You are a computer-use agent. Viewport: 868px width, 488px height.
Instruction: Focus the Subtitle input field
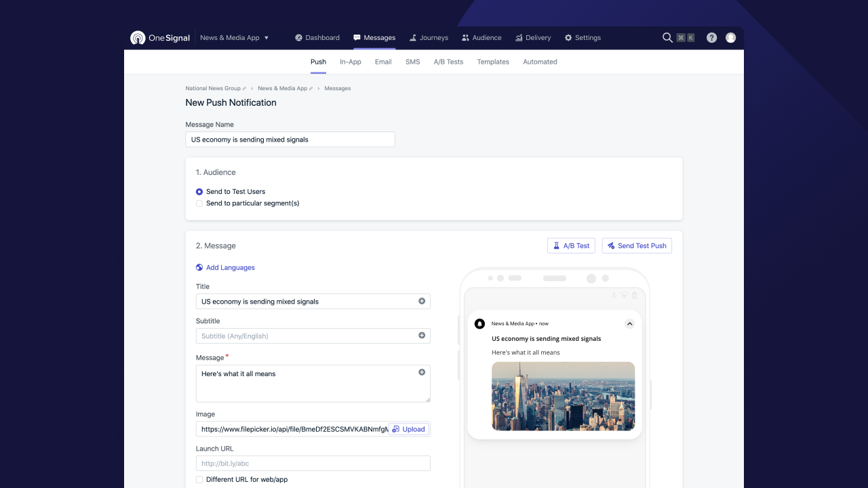click(313, 336)
